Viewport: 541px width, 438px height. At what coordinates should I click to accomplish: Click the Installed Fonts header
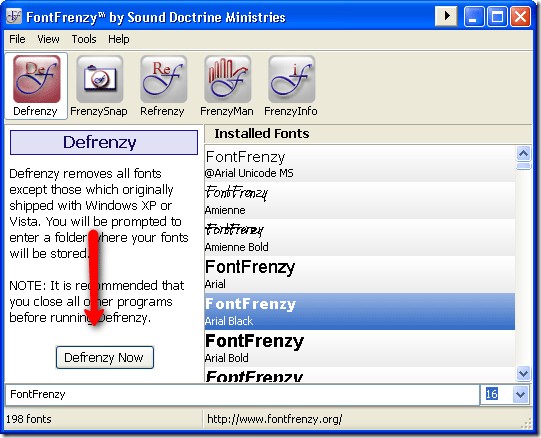[368, 134]
